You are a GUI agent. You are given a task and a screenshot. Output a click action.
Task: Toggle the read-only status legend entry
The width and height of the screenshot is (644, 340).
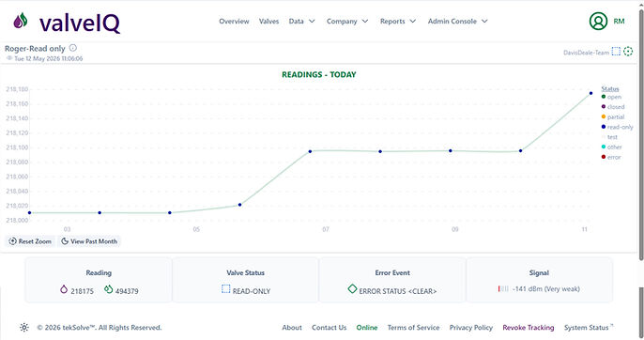pyautogui.click(x=617, y=127)
